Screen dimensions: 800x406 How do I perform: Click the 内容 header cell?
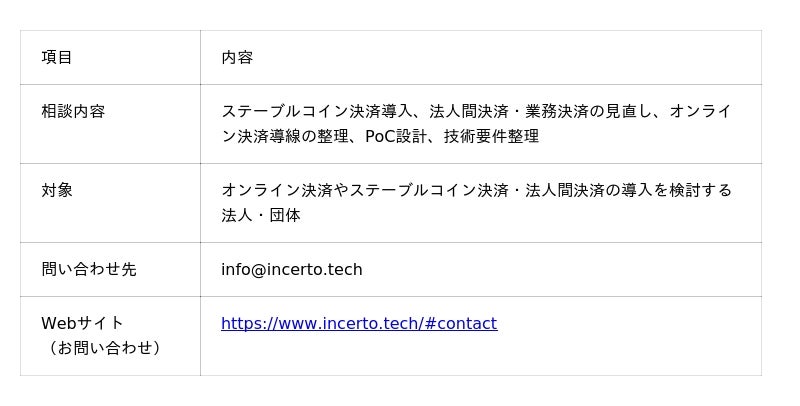click(237, 58)
